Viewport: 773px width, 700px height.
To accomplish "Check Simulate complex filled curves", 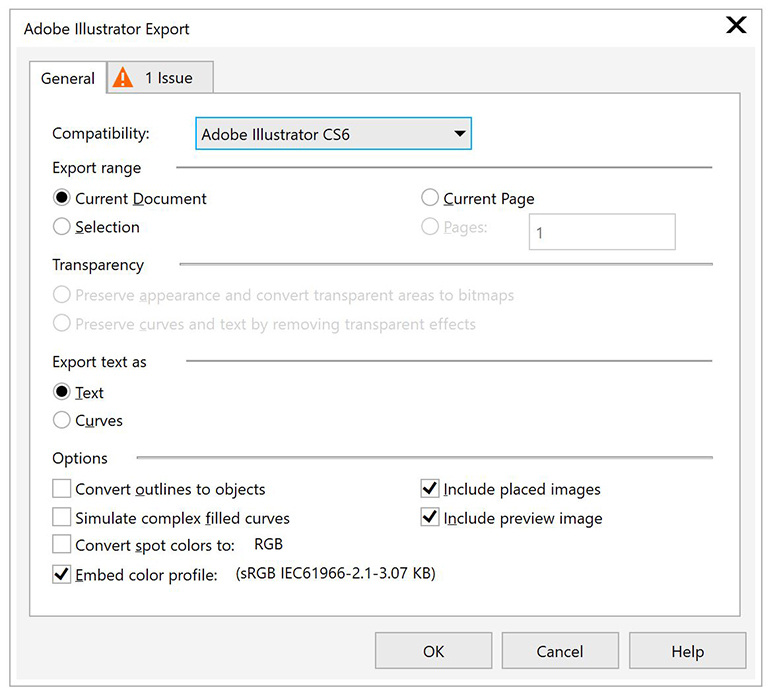I will [x=63, y=518].
